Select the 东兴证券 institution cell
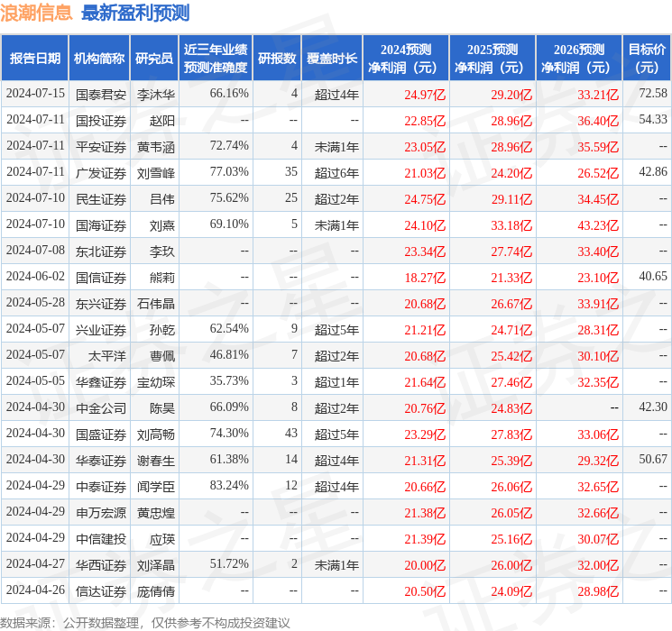The width and height of the screenshot is (672, 631). coord(101,304)
